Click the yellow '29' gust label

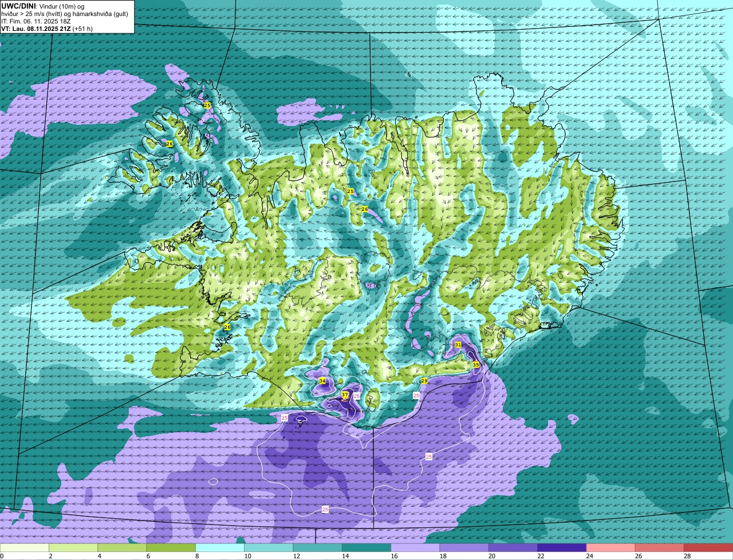click(x=424, y=381)
